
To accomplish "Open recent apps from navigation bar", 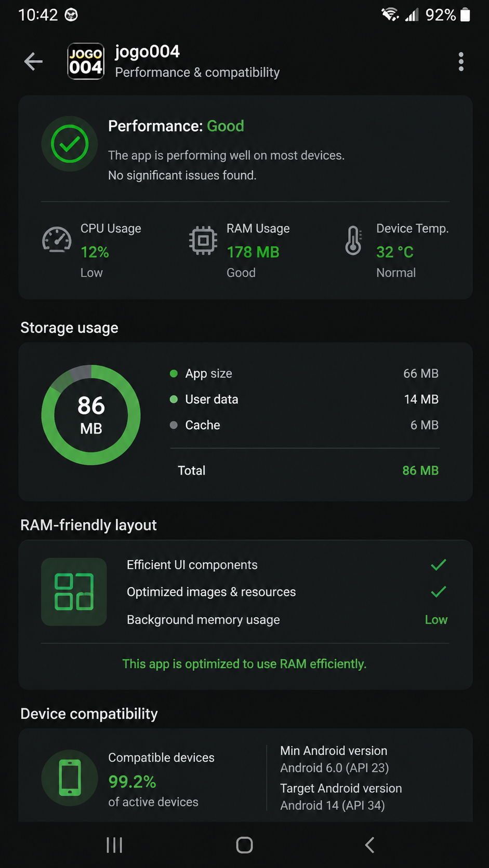I will (x=114, y=845).
